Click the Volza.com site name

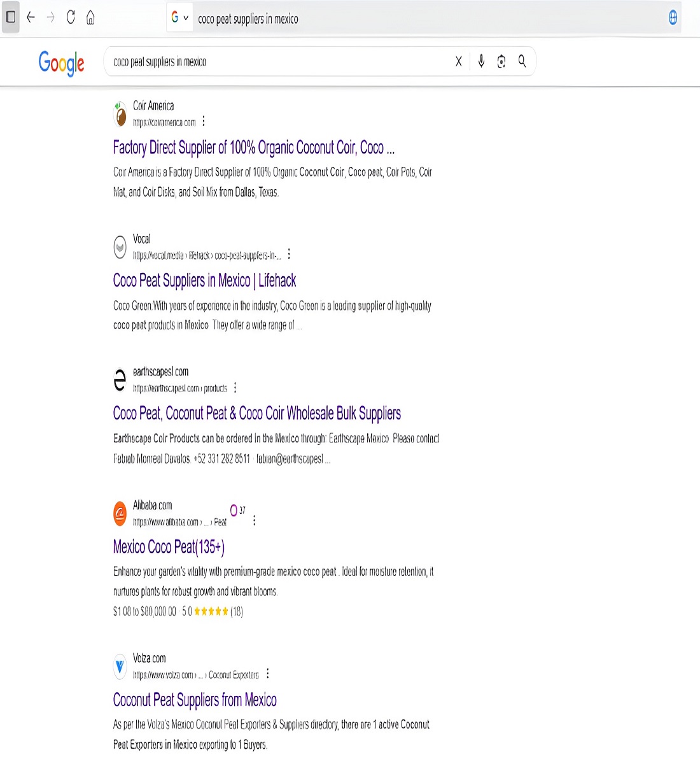pos(149,658)
